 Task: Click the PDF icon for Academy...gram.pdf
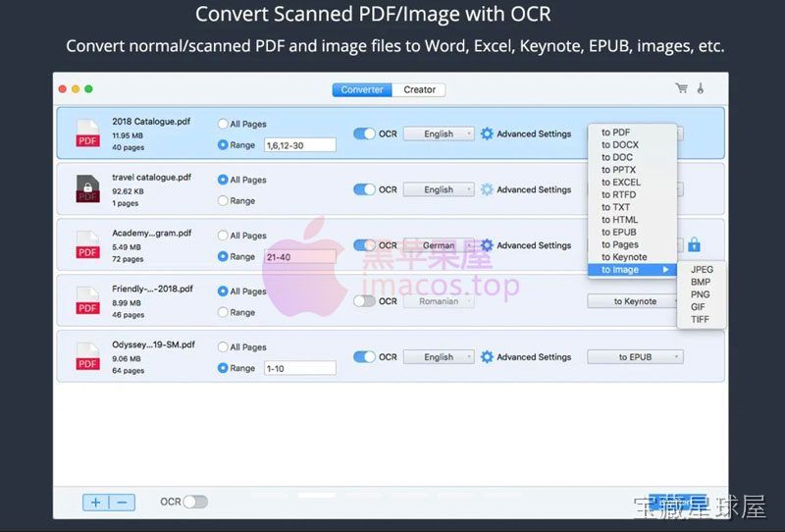[87, 245]
